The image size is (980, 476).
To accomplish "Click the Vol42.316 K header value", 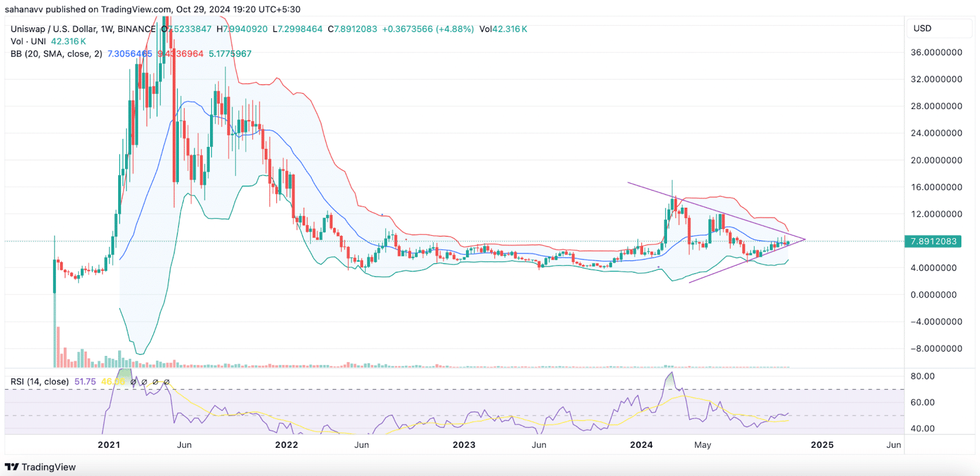I will click(503, 29).
